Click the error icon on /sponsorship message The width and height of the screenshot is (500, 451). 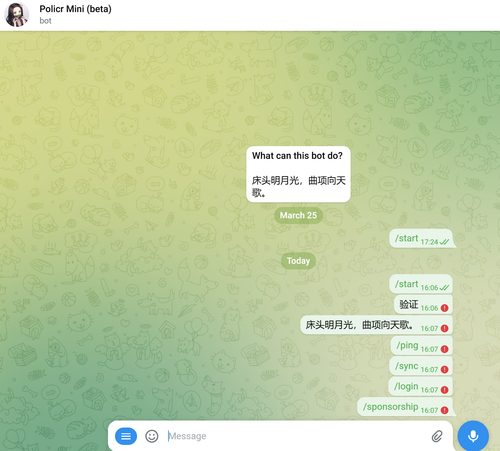pos(444,410)
